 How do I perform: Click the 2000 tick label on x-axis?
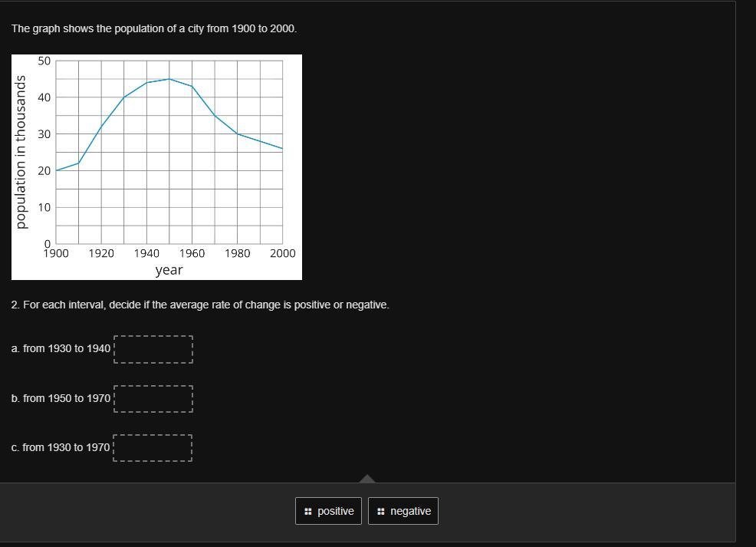[x=282, y=253]
